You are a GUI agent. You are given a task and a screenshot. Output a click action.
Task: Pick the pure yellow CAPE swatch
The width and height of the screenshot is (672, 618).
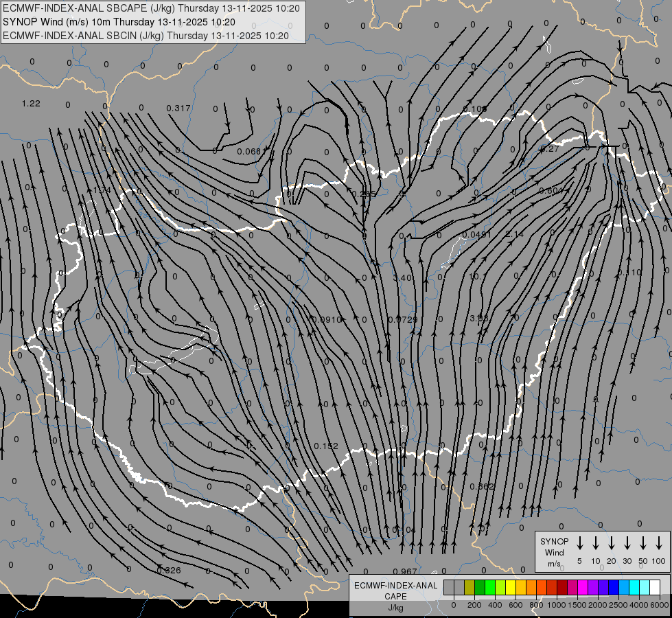pyautogui.click(x=511, y=588)
